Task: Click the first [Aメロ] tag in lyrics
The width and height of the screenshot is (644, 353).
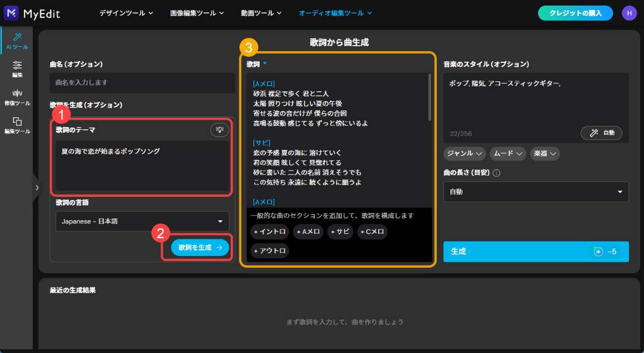Action: pos(263,84)
